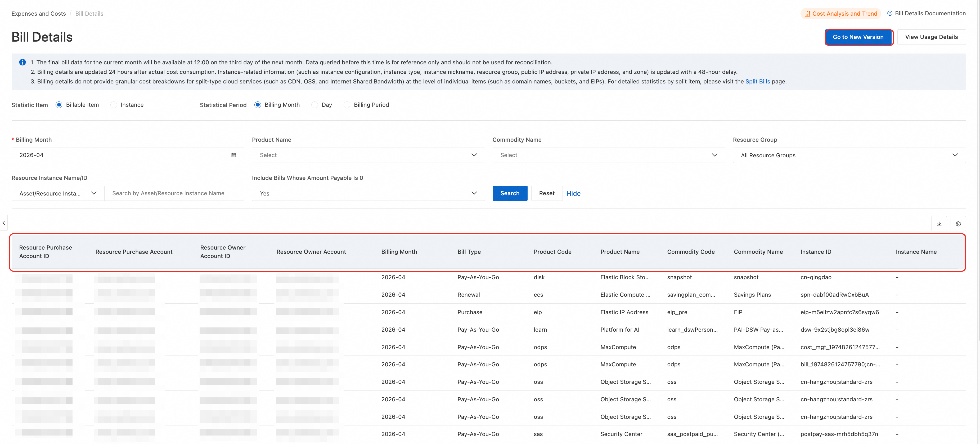Click Bill Details breadcrumb item
The image size is (980, 444).
click(x=89, y=14)
